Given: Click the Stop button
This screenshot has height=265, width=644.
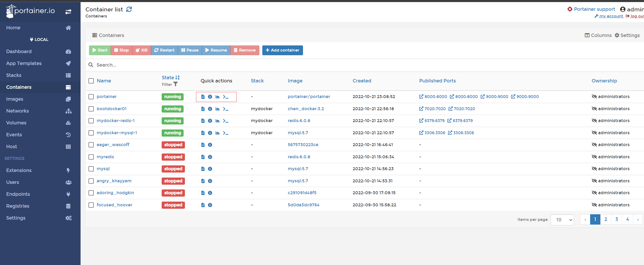Looking at the screenshot, I should coord(122,50).
